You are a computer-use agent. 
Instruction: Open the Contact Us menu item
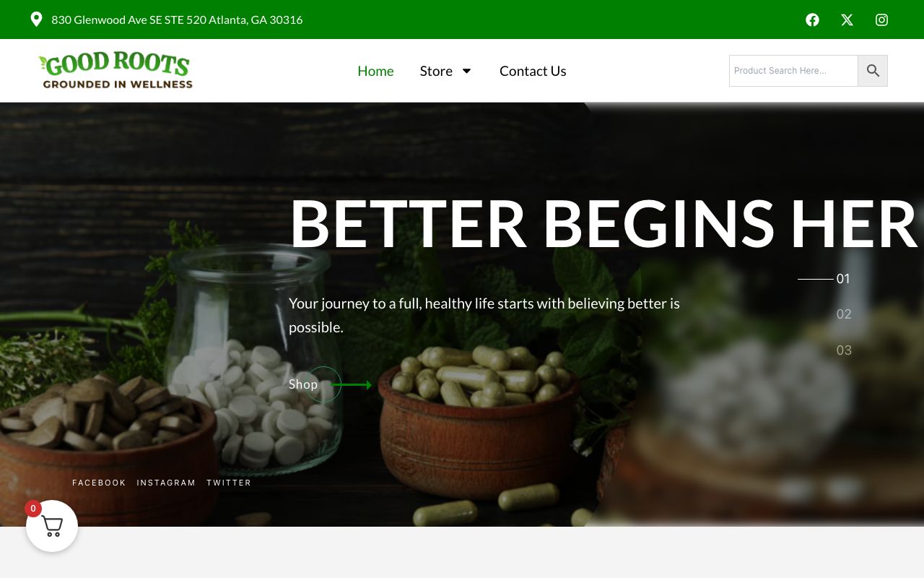click(x=533, y=71)
